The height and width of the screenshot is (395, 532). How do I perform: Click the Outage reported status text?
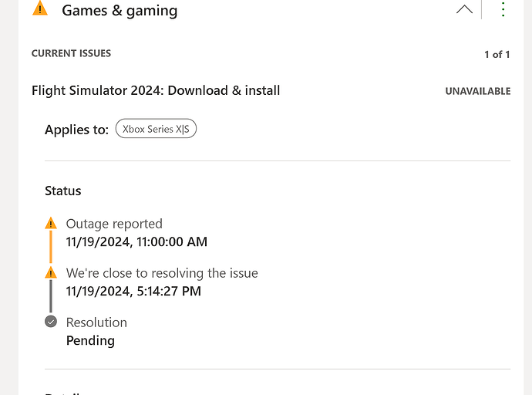pyautogui.click(x=114, y=224)
